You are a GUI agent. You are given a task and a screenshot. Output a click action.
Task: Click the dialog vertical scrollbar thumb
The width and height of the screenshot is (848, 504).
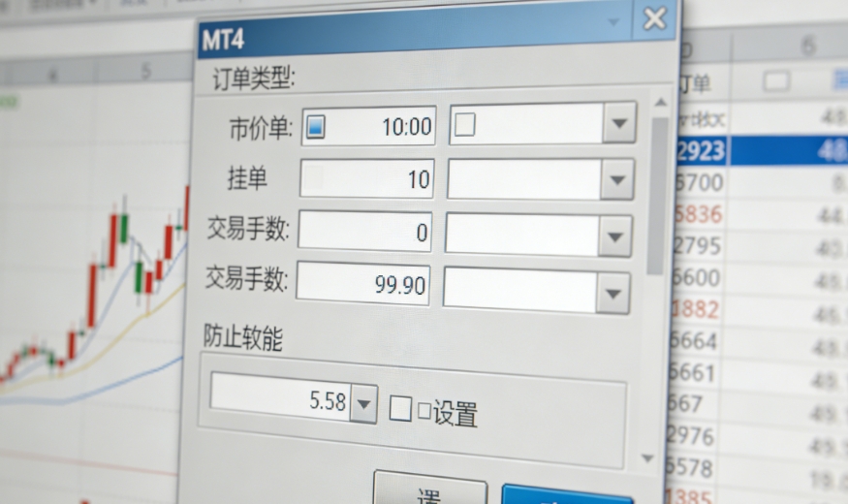coord(657,196)
